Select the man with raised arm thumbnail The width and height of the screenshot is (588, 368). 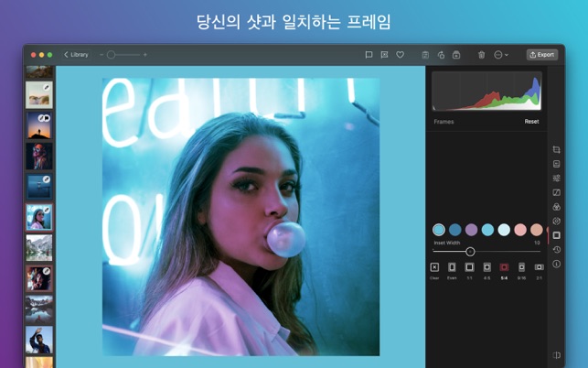[39, 340]
